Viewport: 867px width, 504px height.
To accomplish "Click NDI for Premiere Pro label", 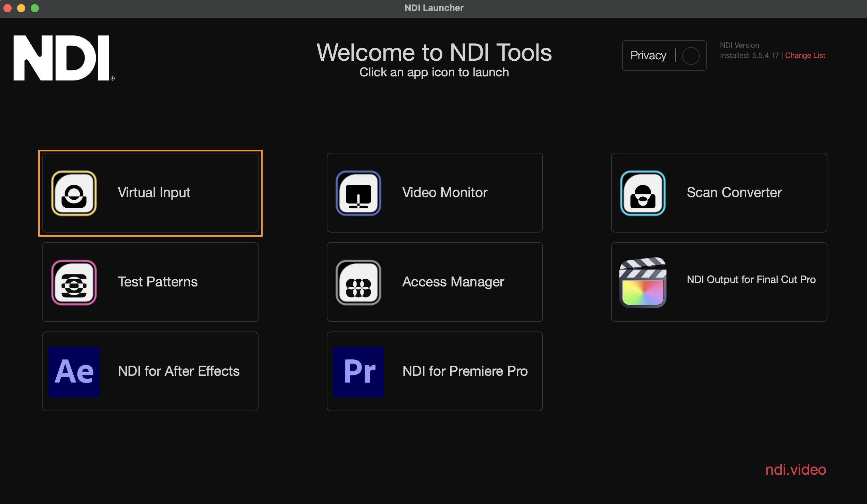I will pyautogui.click(x=465, y=371).
